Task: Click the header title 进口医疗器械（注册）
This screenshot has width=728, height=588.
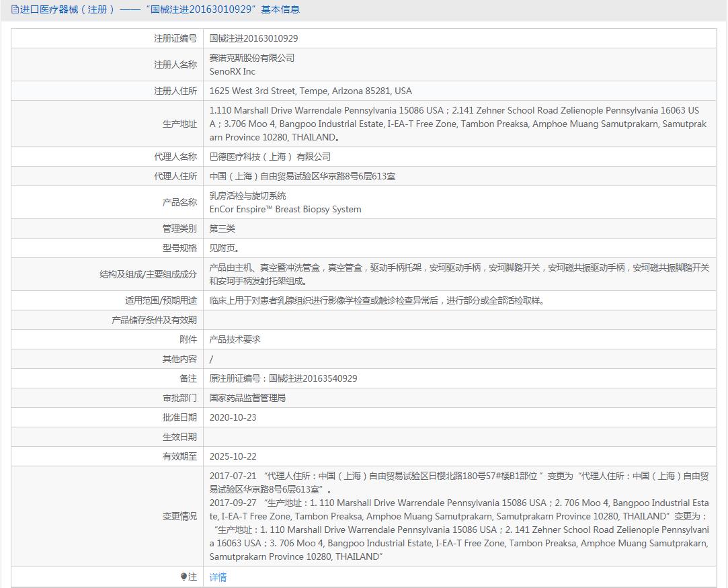Action: point(67,10)
